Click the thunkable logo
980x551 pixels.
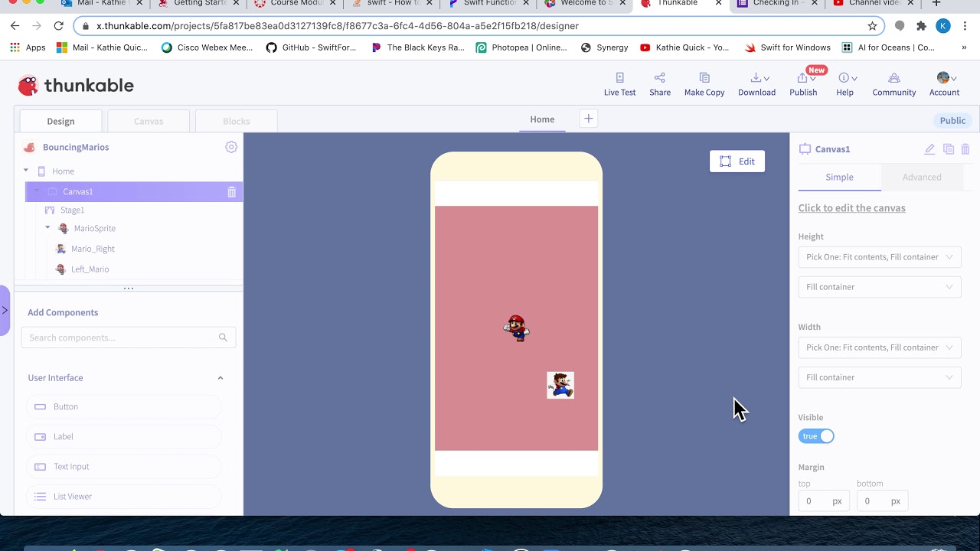click(x=76, y=85)
